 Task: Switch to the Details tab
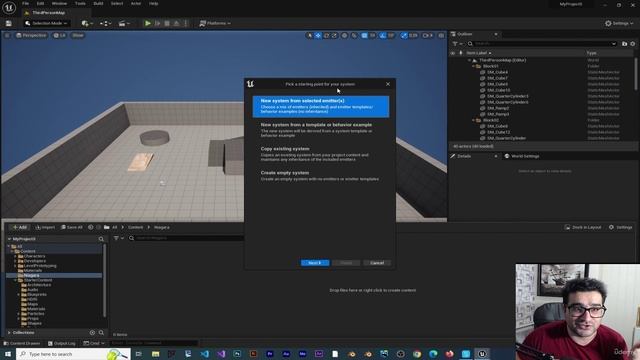click(x=464, y=156)
